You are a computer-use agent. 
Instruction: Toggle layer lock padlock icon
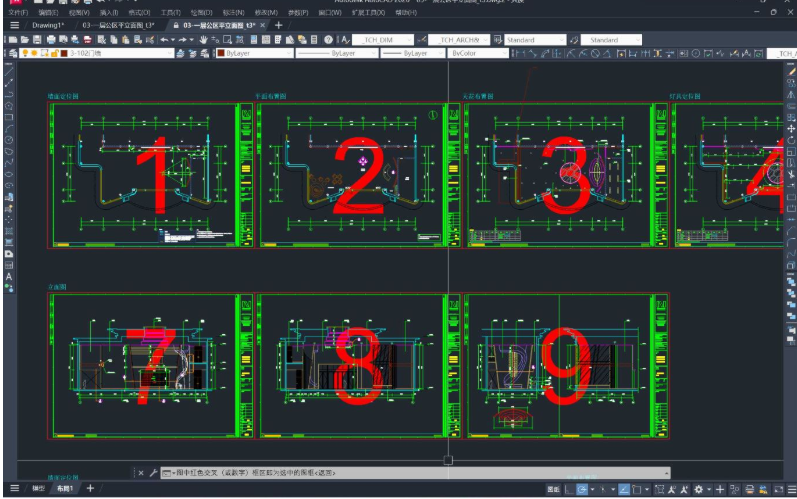[54, 53]
